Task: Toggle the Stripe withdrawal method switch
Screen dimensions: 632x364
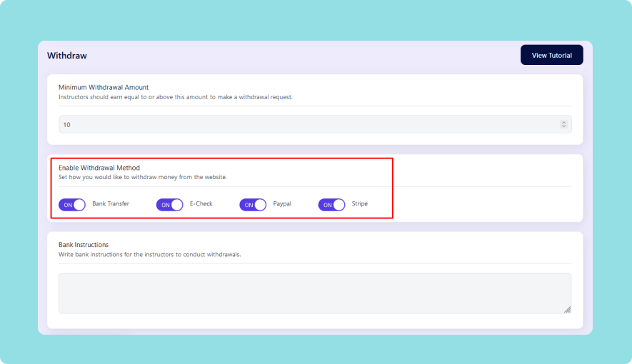Action: tap(331, 205)
